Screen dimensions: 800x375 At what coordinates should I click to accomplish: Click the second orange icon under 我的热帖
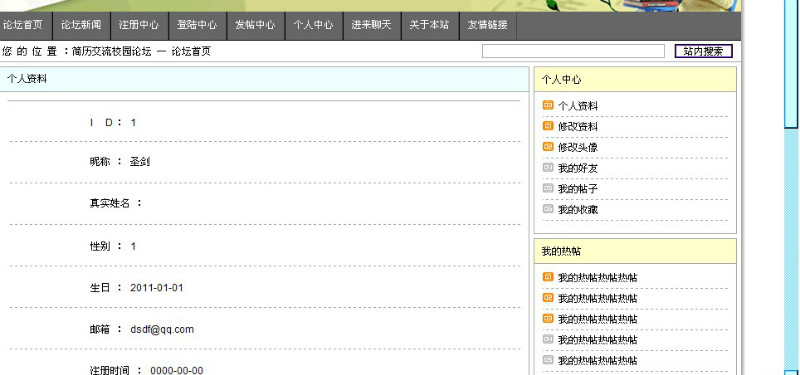pyautogui.click(x=548, y=298)
